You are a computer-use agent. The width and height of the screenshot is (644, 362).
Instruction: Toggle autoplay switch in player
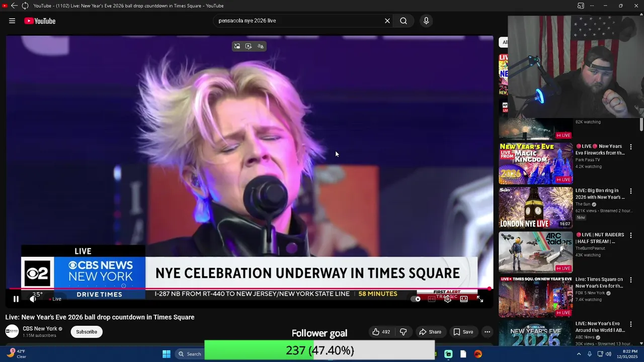(416, 299)
